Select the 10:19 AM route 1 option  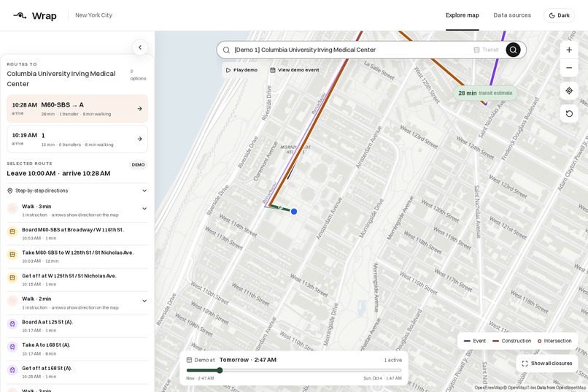[77, 139]
